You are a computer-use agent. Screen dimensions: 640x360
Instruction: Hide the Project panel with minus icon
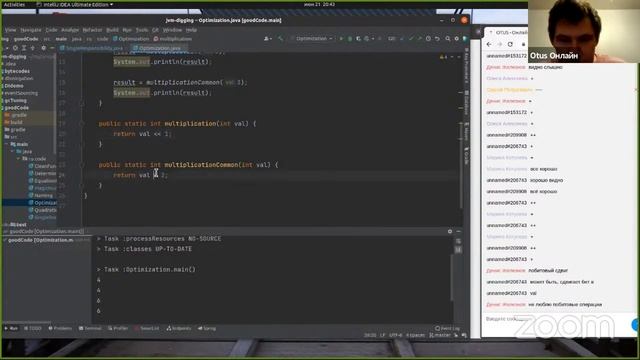tap(52, 48)
